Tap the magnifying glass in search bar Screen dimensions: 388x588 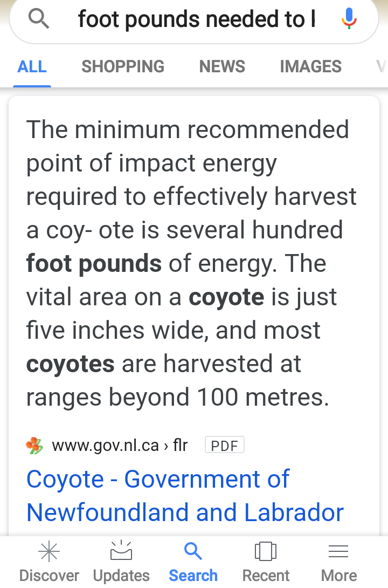click(x=39, y=19)
